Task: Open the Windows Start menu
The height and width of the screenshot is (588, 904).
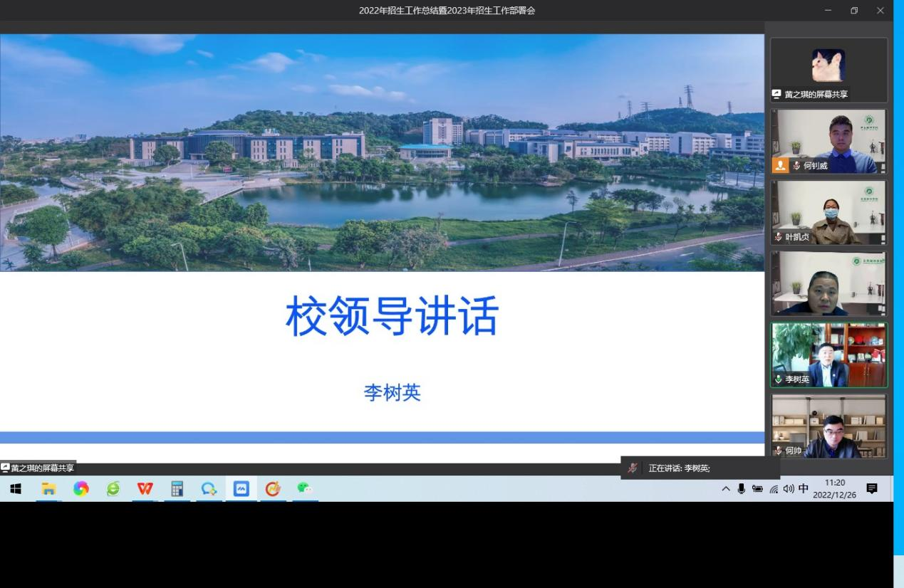Action: coord(16,488)
